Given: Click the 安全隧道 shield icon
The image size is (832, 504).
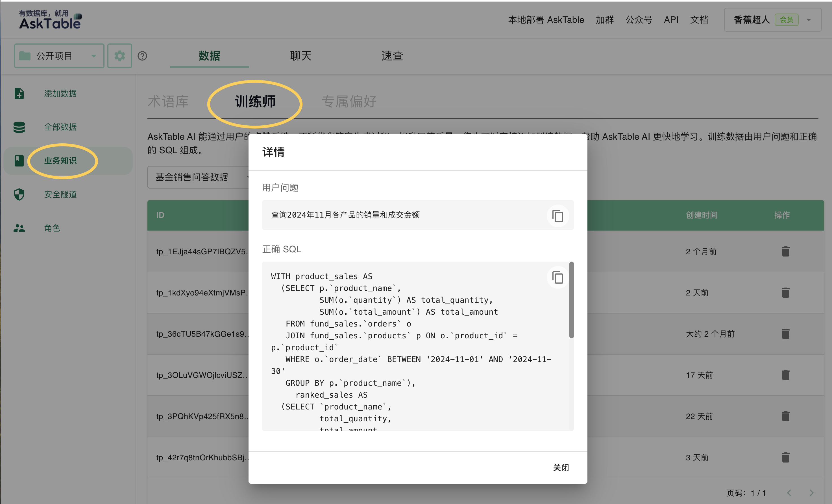Looking at the screenshot, I should click(19, 194).
